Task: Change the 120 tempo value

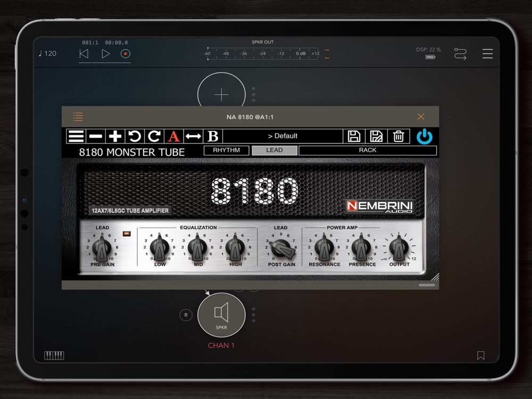Action: pyautogui.click(x=47, y=54)
